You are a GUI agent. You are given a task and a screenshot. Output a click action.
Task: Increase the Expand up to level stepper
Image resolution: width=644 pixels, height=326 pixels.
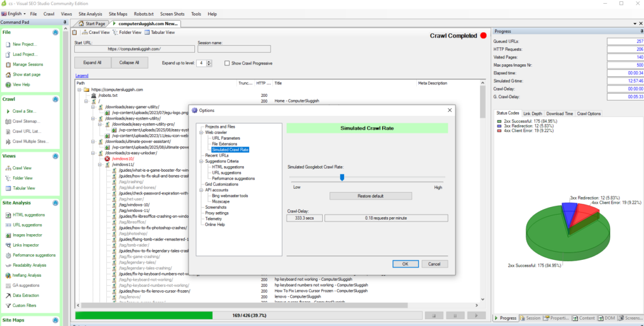(209, 62)
